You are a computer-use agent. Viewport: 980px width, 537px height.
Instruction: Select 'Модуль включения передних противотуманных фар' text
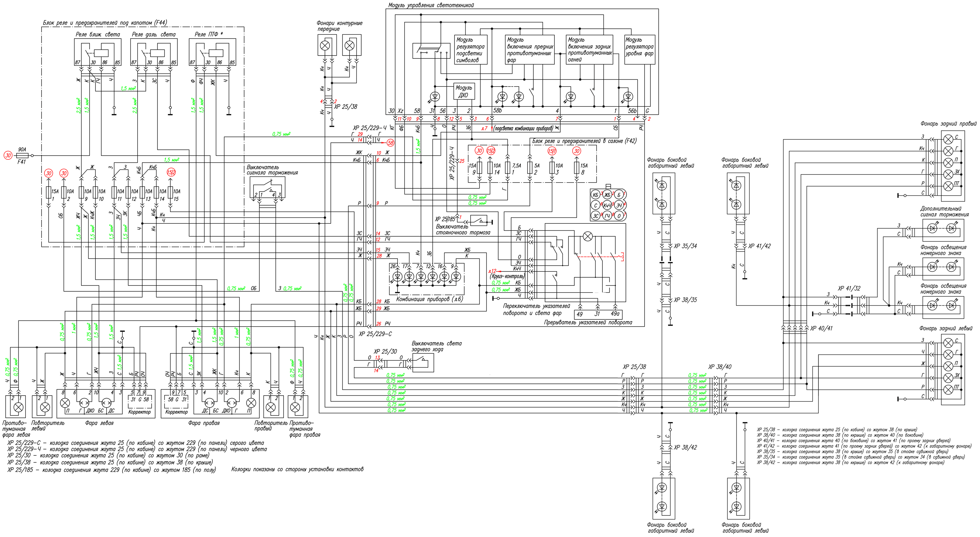(530, 50)
